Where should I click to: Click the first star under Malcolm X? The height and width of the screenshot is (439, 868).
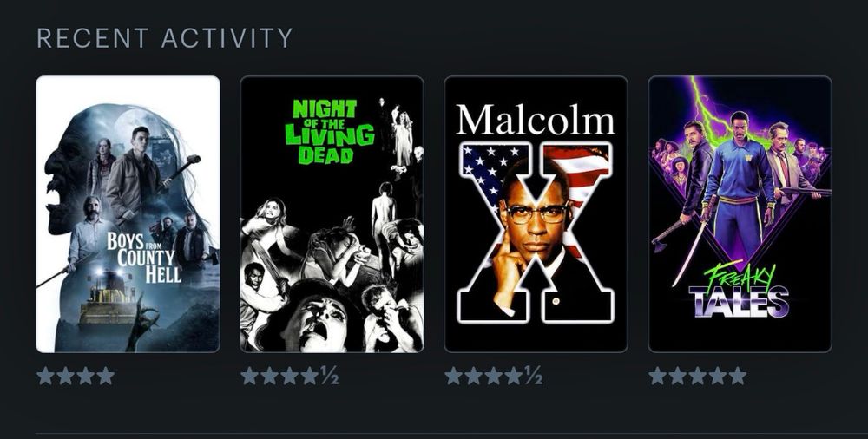click(x=454, y=377)
